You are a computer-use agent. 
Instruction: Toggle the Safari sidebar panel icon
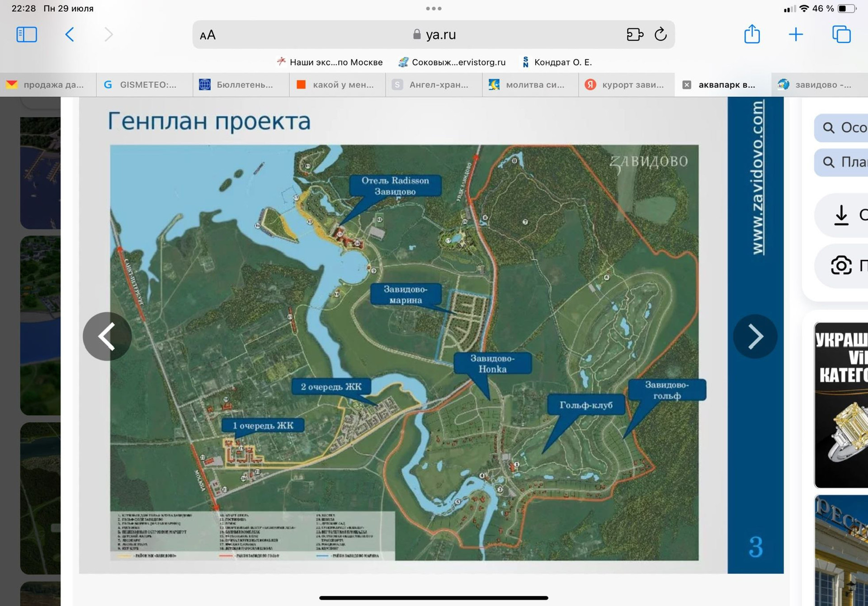click(26, 34)
